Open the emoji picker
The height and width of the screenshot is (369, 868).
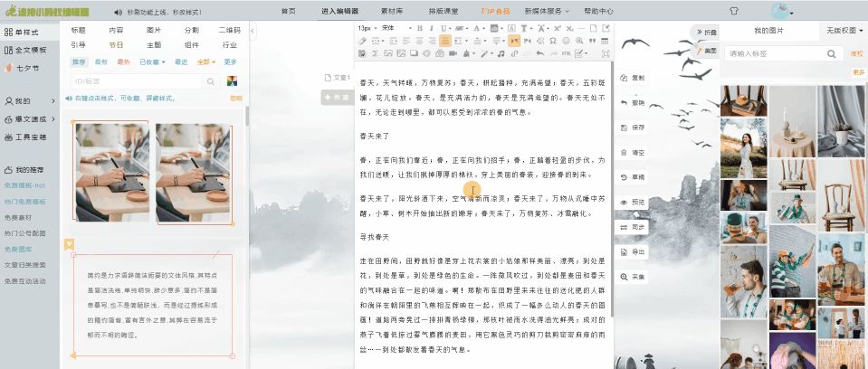[x=566, y=41]
